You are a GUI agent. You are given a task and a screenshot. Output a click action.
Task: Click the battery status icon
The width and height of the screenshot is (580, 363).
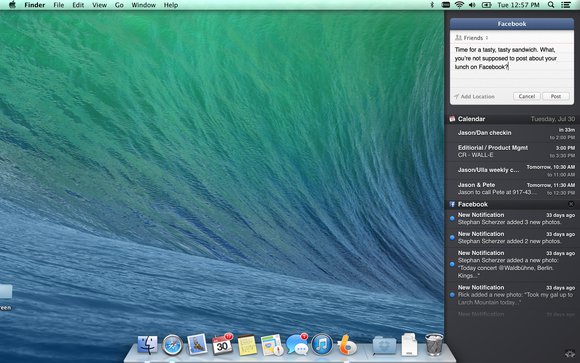click(x=486, y=5)
